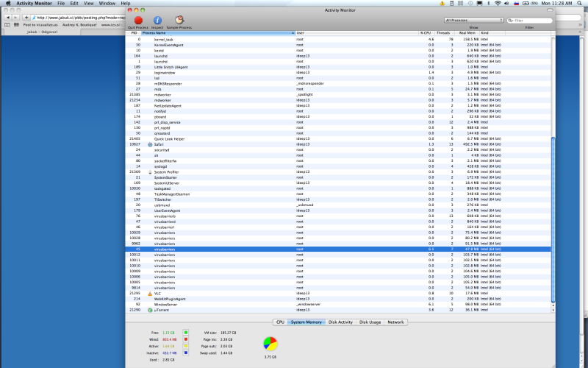Image resolution: width=588 pixels, height=368 pixels.
Task: Sort by the Kind column header
Action: 492,33
